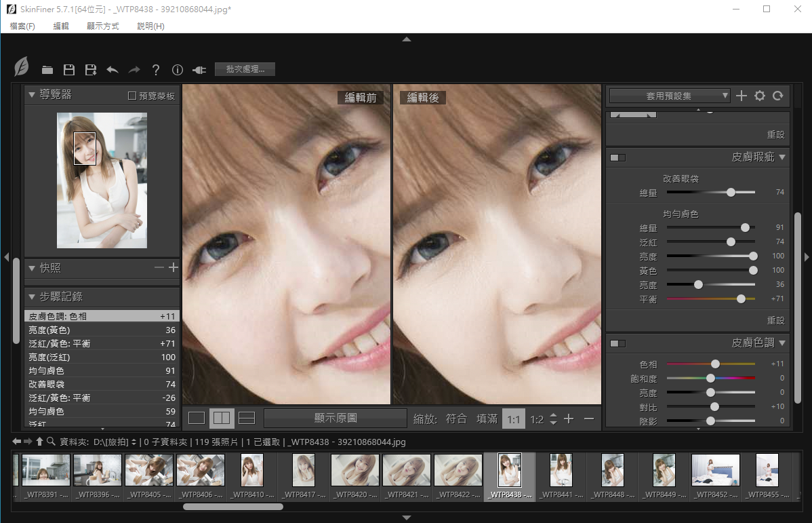Click the 色相 slider showing +11
This screenshot has height=523, width=812.
[711, 364]
